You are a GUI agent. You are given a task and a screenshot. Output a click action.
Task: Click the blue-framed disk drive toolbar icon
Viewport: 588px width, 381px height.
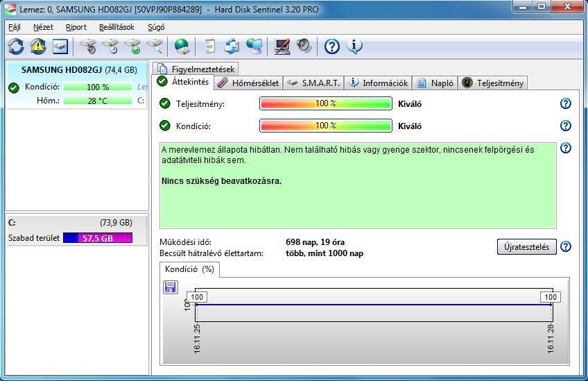pos(60,46)
